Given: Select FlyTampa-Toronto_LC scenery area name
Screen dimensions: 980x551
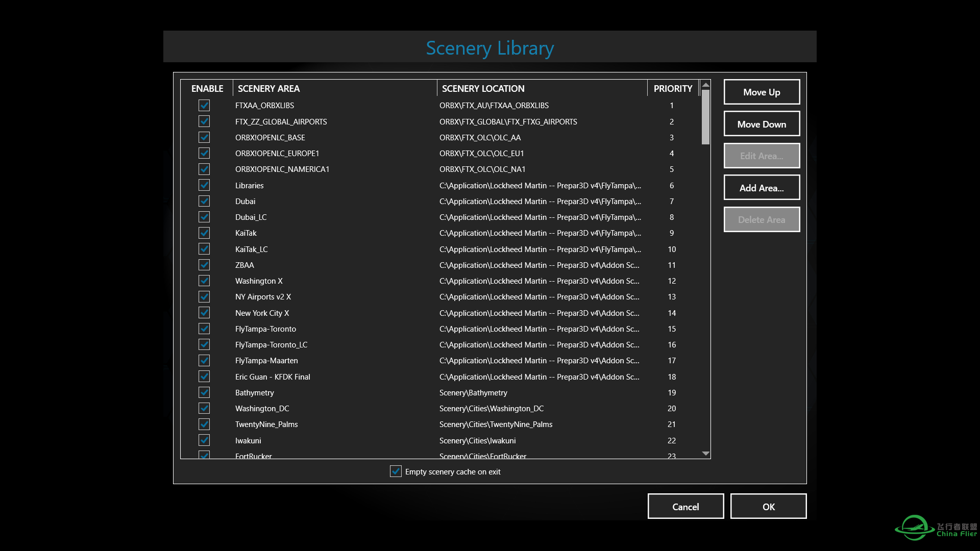Looking at the screenshot, I should click(x=271, y=344).
